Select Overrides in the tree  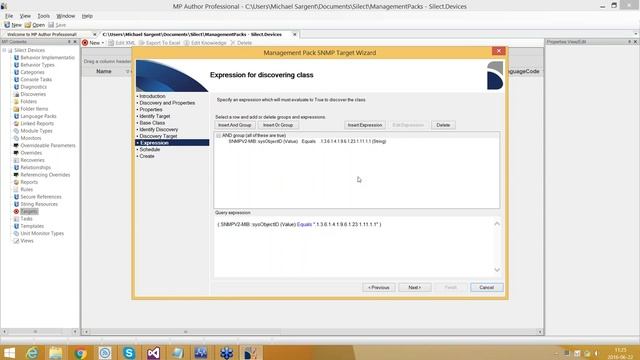point(31,153)
